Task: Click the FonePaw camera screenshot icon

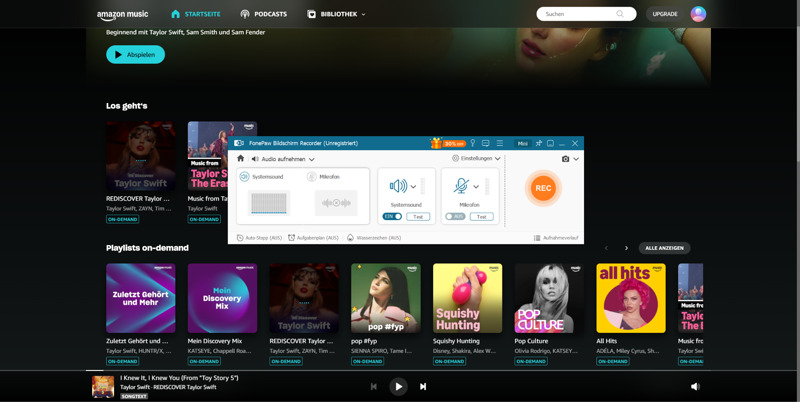Action: (565, 159)
